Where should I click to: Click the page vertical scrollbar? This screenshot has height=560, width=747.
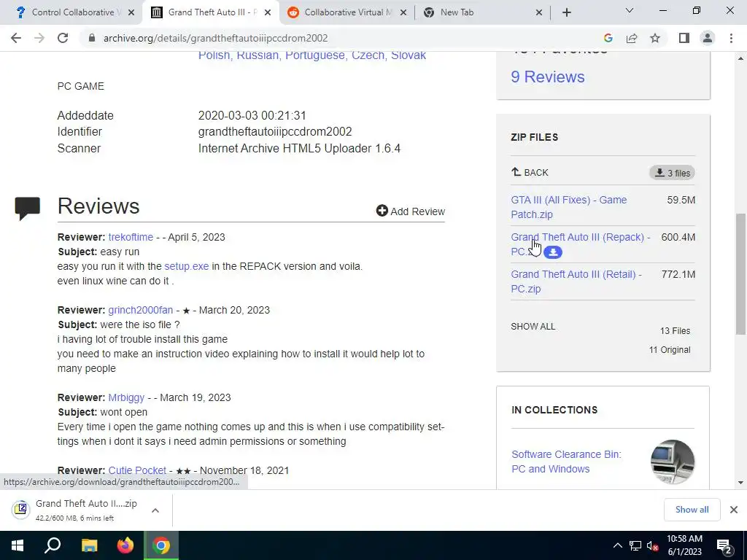pyautogui.click(x=741, y=273)
